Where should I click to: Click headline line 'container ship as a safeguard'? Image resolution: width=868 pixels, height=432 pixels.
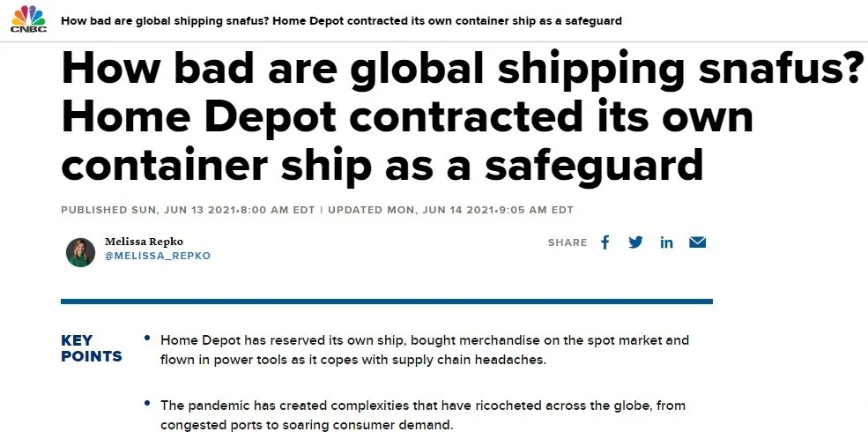pos(382,163)
